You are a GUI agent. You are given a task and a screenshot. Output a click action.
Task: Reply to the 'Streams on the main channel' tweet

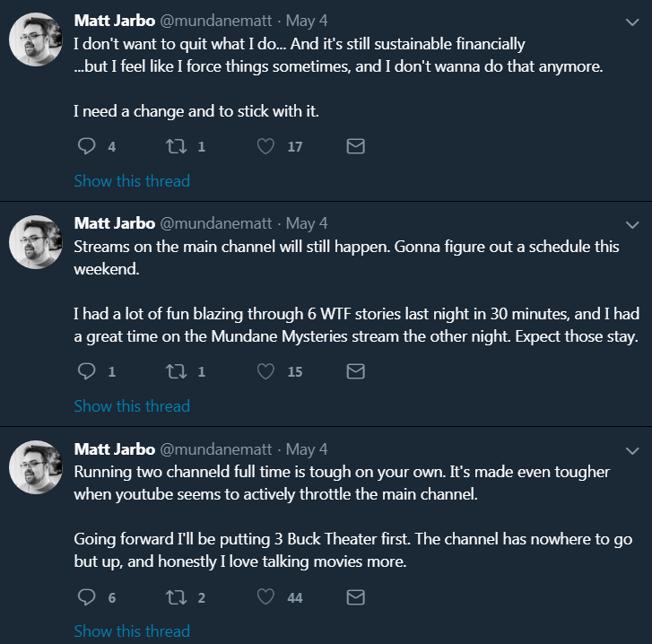86,371
